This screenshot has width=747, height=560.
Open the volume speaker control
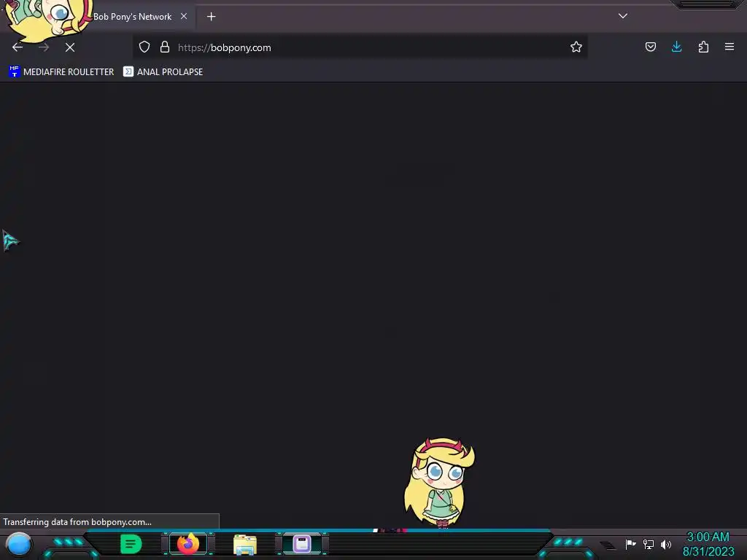tap(666, 544)
